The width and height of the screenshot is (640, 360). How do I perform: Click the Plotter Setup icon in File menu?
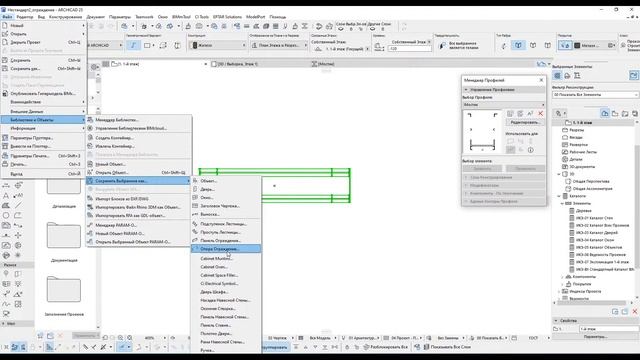[x=5, y=138]
